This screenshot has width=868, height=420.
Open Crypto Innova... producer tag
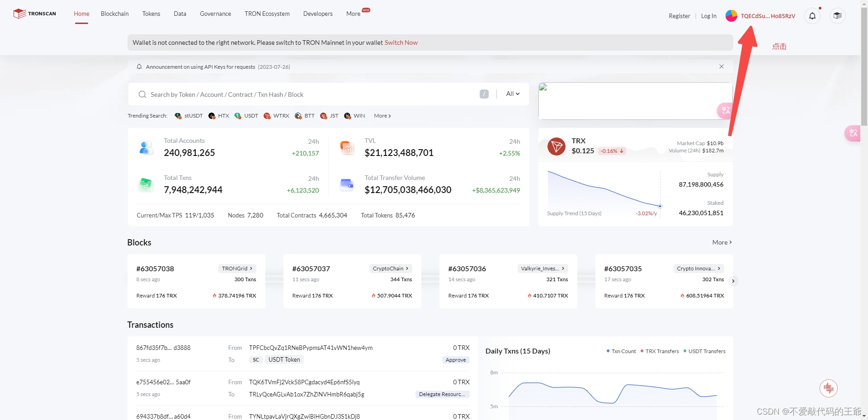[x=698, y=269]
